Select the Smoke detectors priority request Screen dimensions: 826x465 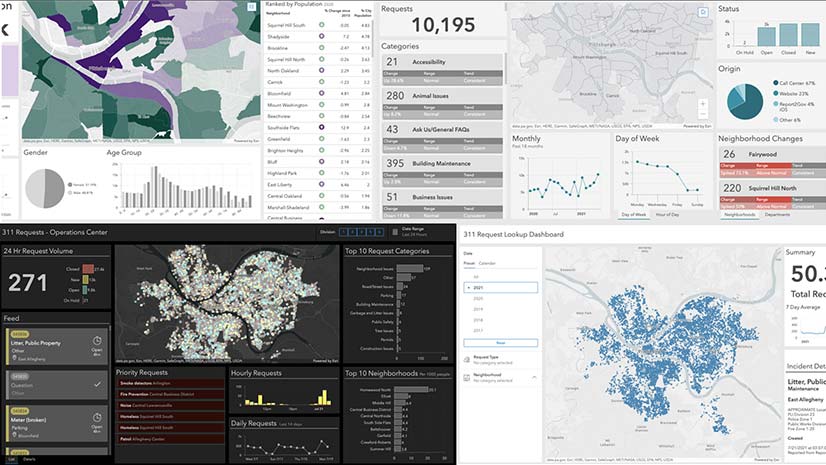[170, 383]
